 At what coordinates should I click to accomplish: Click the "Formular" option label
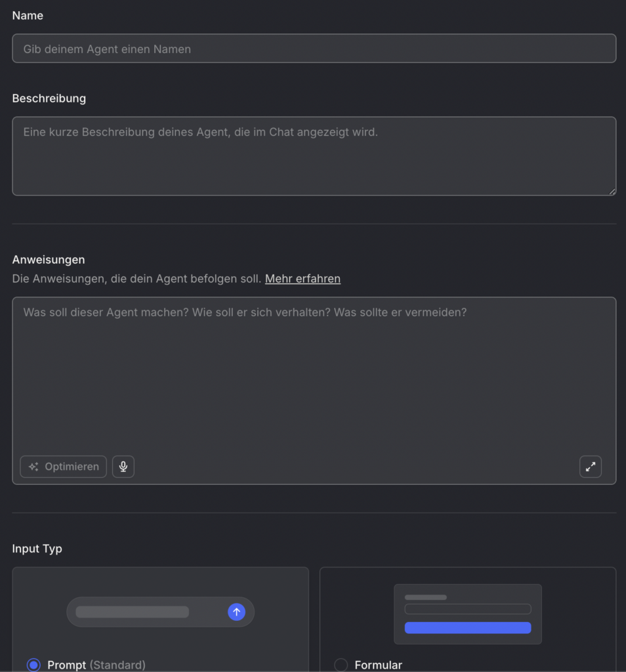coord(378,665)
